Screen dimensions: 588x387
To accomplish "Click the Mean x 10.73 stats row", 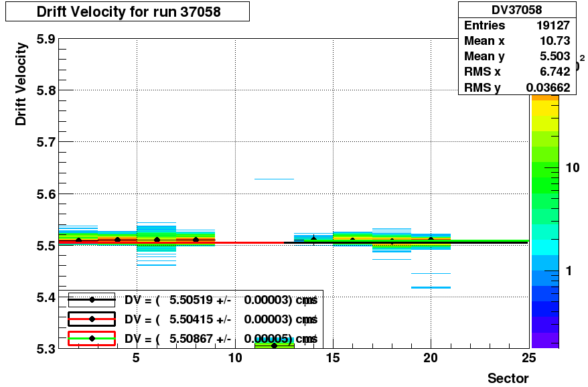I will coord(517,40).
